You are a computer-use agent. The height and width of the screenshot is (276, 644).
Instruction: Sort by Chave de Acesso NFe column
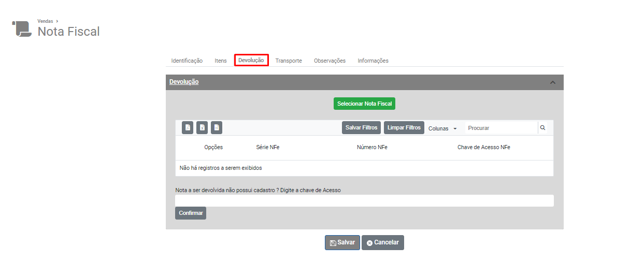(x=484, y=147)
